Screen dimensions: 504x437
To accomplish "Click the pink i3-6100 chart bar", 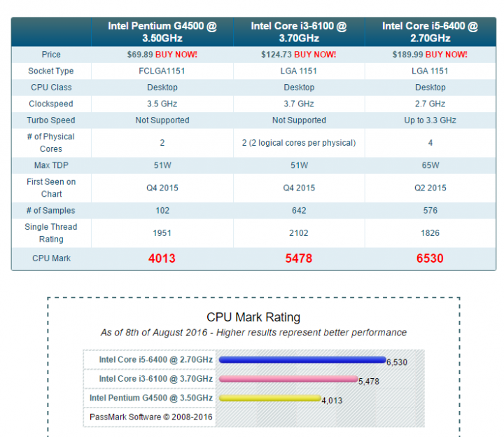I will point(288,379).
